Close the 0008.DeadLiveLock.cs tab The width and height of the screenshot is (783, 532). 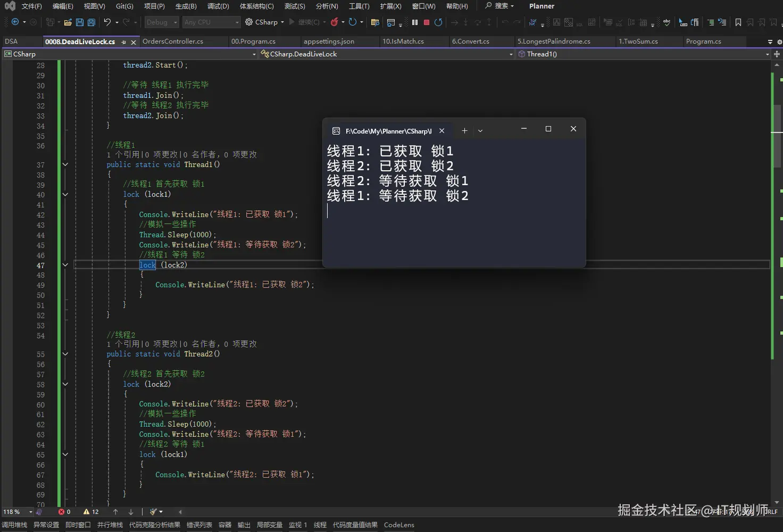point(134,42)
